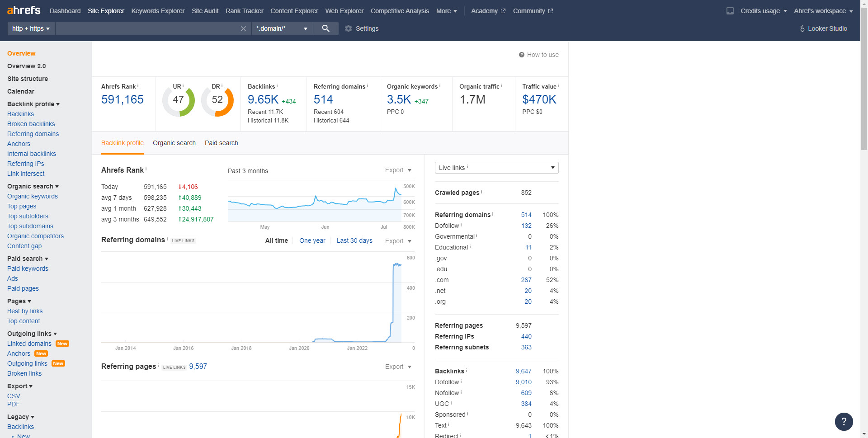The width and height of the screenshot is (868, 438).
Task: Export as CSV
Action: pyautogui.click(x=14, y=396)
